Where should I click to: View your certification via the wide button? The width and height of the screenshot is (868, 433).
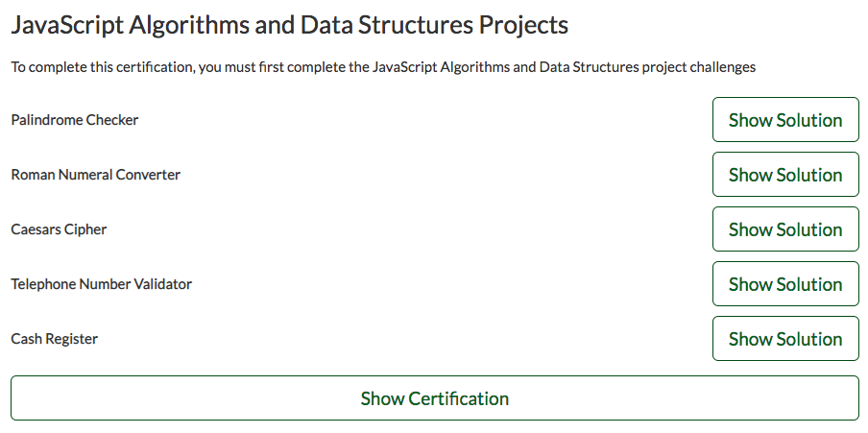click(435, 398)
